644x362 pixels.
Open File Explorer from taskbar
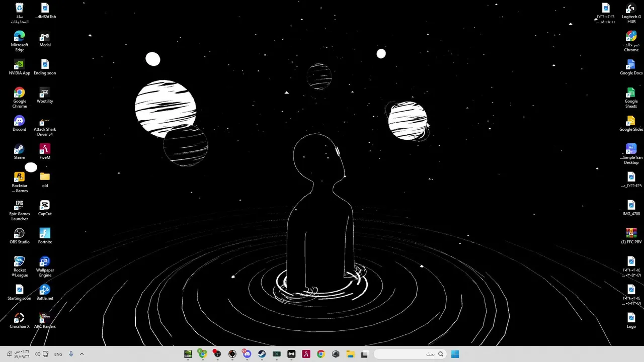click(x=350, y=354)
